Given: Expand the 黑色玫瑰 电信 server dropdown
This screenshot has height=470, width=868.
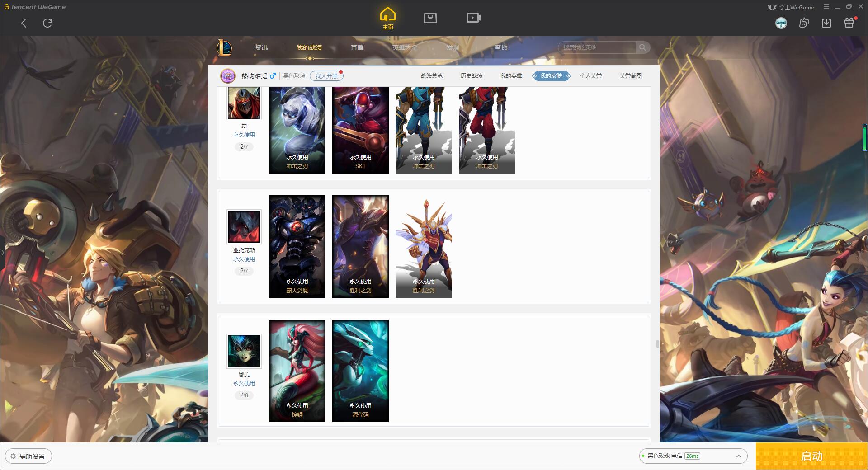Looking at the screenshot, I should [693, 456].
